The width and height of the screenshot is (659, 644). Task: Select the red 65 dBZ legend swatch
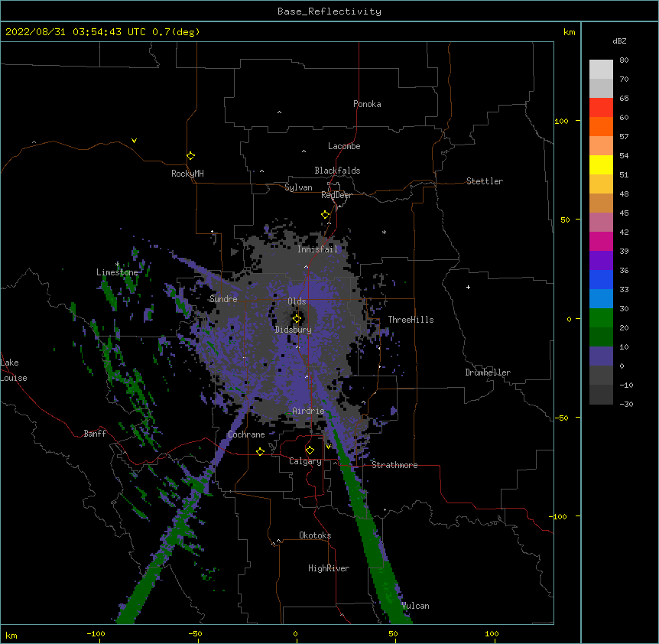click(601, 108)
